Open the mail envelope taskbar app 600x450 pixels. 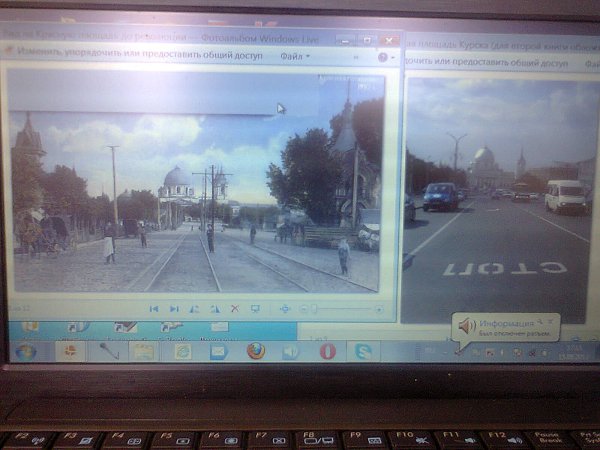(218, 351)
